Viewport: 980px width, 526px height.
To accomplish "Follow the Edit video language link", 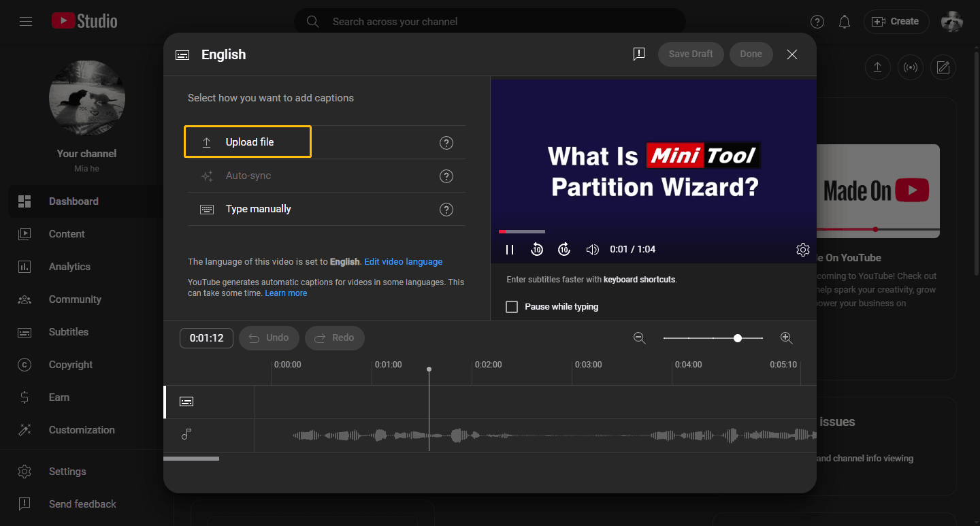I will 404,262.
